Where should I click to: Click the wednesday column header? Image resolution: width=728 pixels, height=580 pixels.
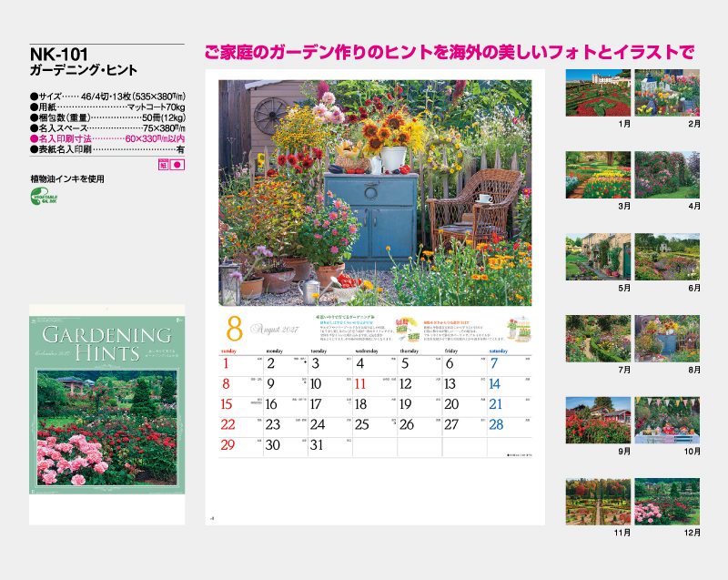coord(367,351)
